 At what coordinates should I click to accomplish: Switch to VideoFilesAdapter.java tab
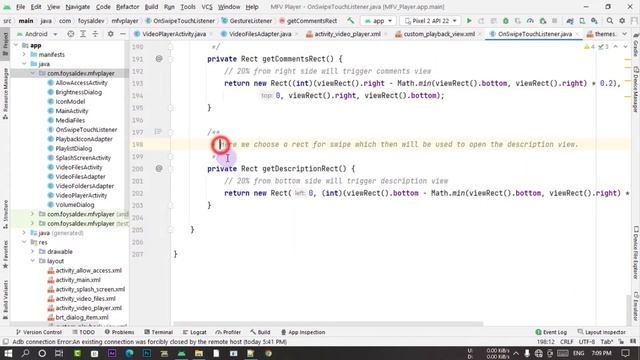tap(260, 34)
